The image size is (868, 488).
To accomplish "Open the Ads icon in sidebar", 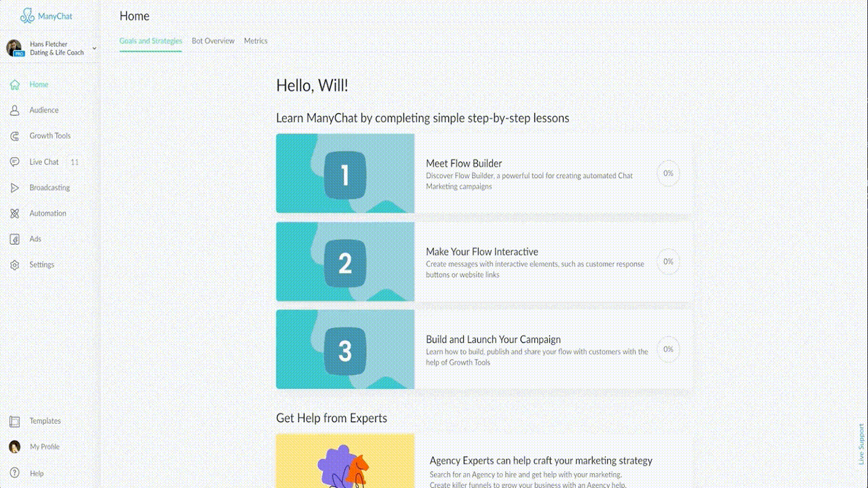I will coord(15,239).
